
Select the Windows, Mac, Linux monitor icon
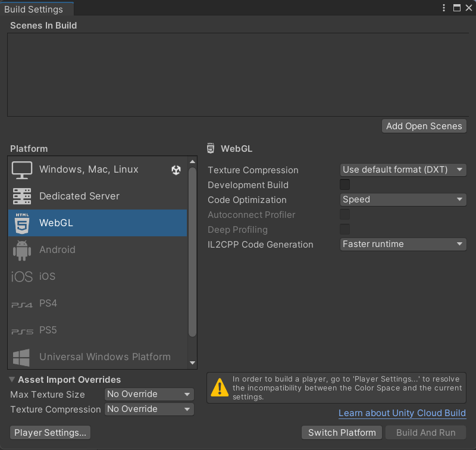click(22, 170)
